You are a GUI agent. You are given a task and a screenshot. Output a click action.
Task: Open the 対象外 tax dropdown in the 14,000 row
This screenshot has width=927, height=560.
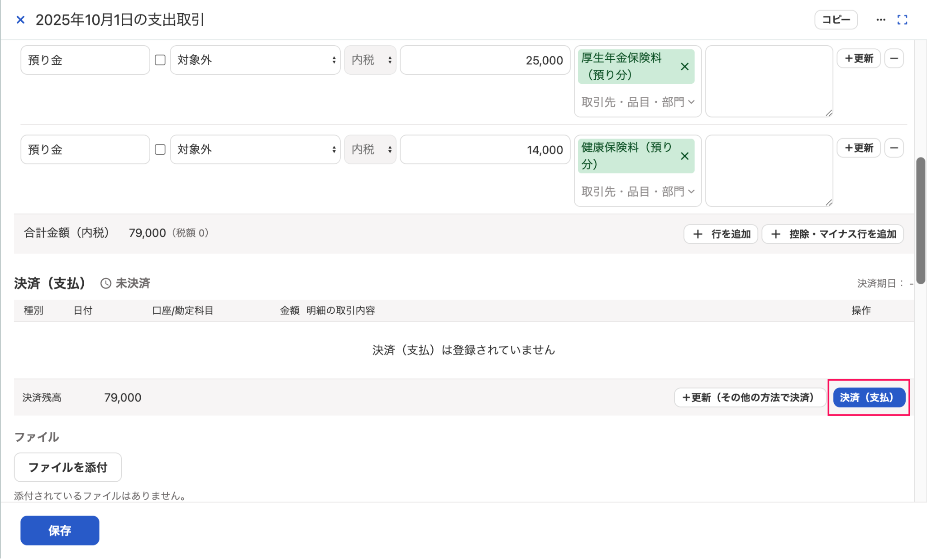[255, 149]
